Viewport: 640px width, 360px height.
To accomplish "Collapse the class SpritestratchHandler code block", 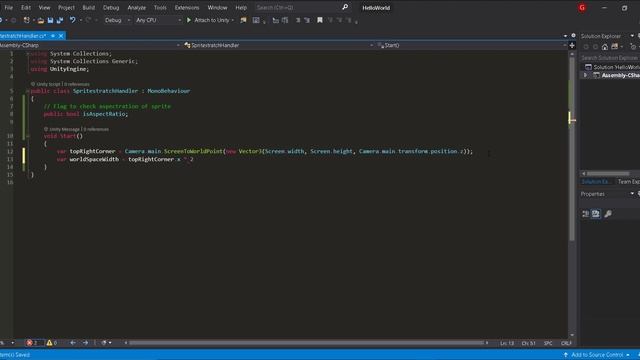I will (x=27, y=91).
